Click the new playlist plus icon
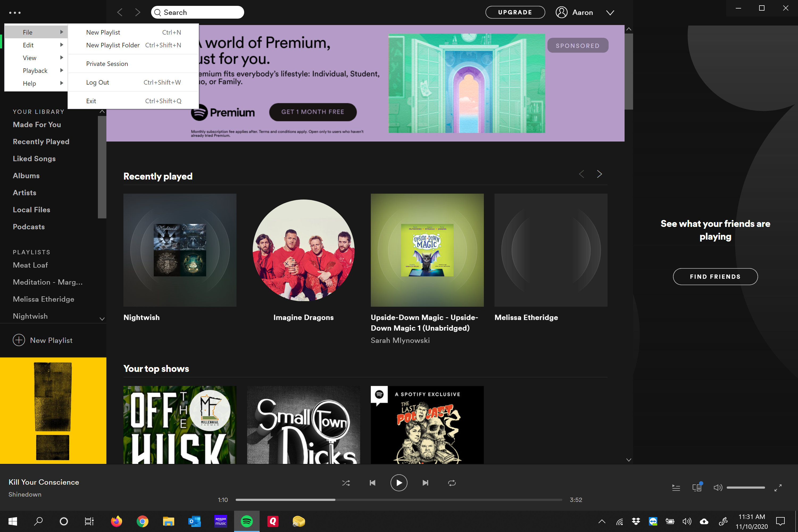This screenshot has width=798, height=532. [x=19, y=340]
